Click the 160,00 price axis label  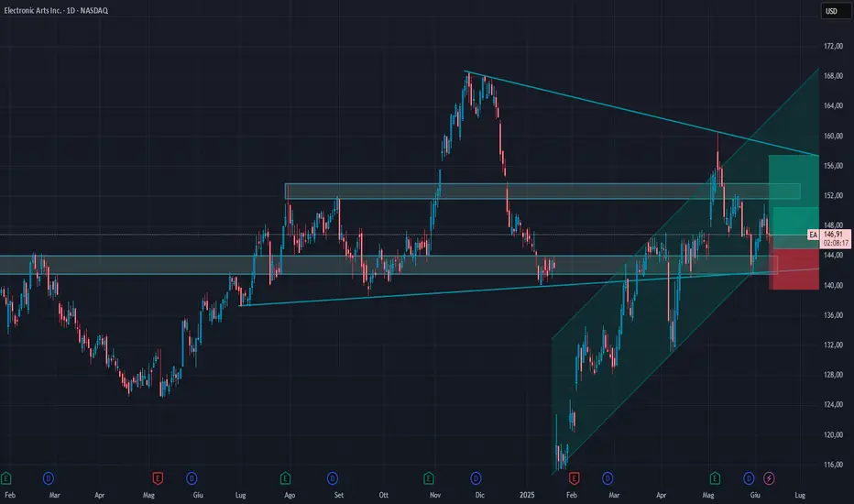pos(833,136)
